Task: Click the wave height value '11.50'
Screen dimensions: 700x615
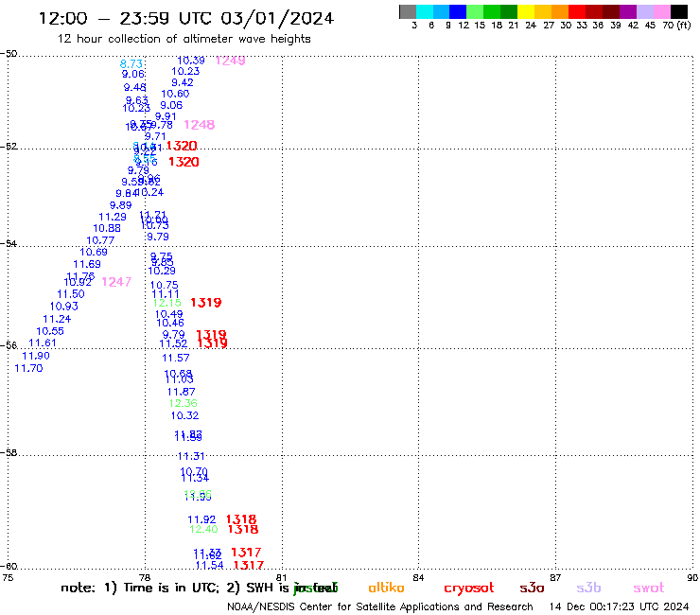Action: point(71,294)
